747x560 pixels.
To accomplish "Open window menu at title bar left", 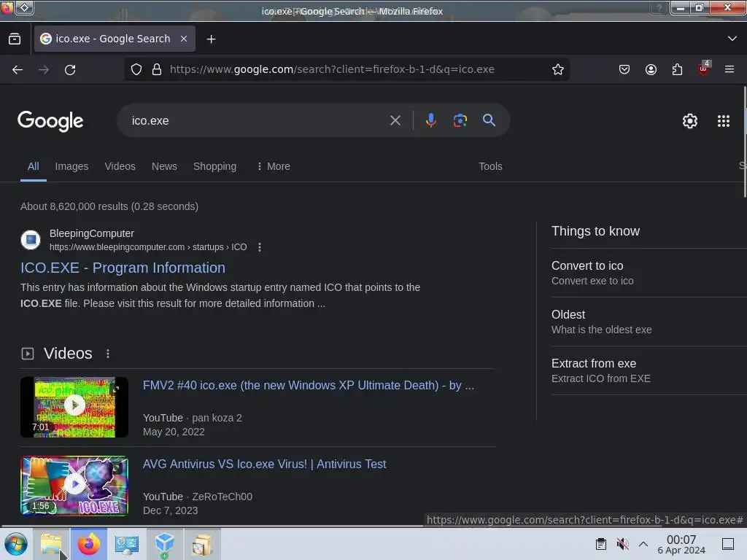I will click(7, 8).
